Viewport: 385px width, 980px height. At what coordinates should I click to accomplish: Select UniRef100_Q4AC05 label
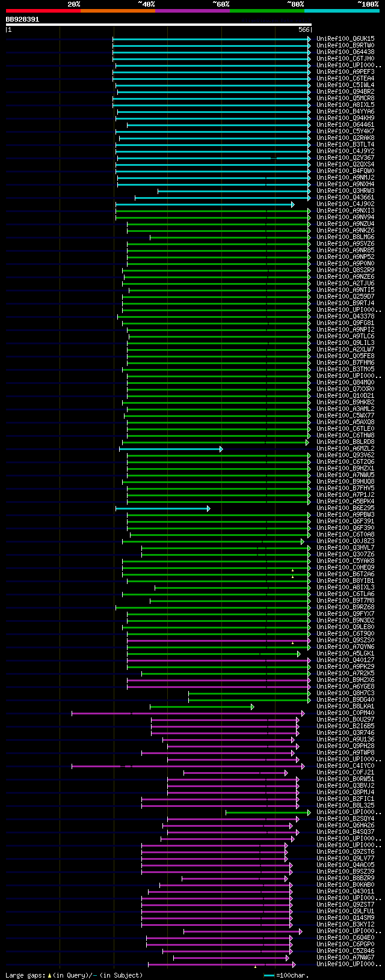pyautogui.click(x=345, y=865)
